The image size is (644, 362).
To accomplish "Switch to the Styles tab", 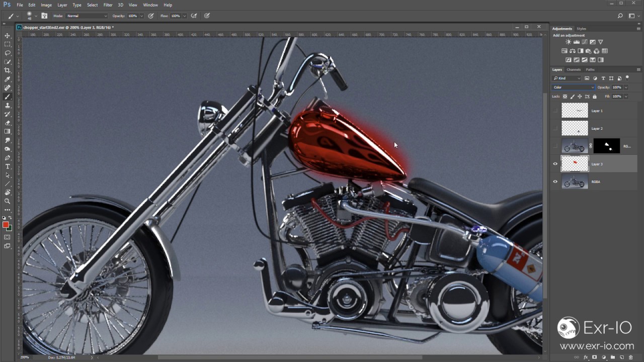I will pyautogui.click(x=581, y=29).
